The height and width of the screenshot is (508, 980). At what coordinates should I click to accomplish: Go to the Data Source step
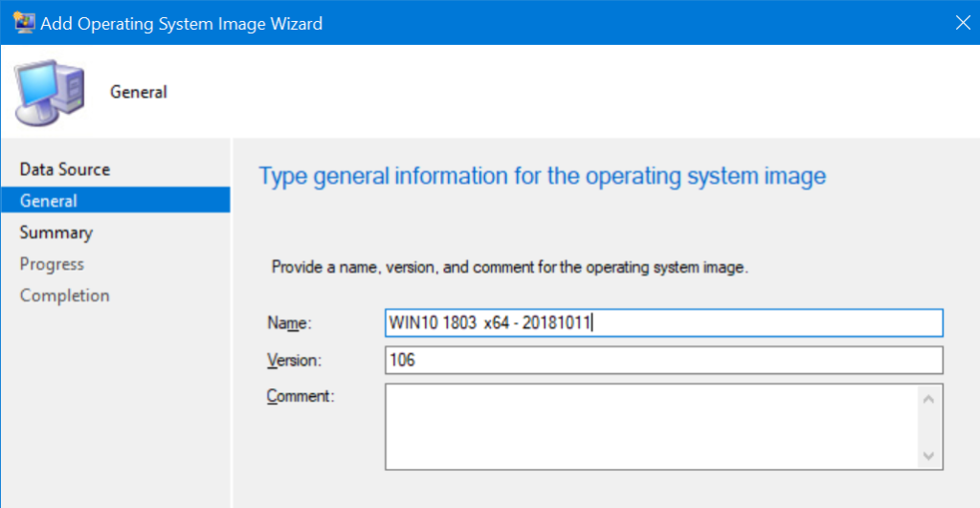click(65, 169)
